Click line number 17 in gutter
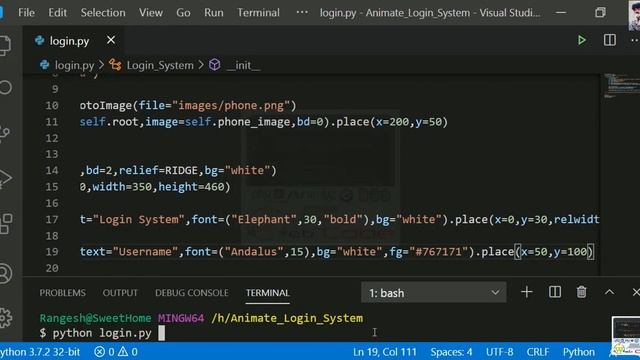 click(52, 220)
